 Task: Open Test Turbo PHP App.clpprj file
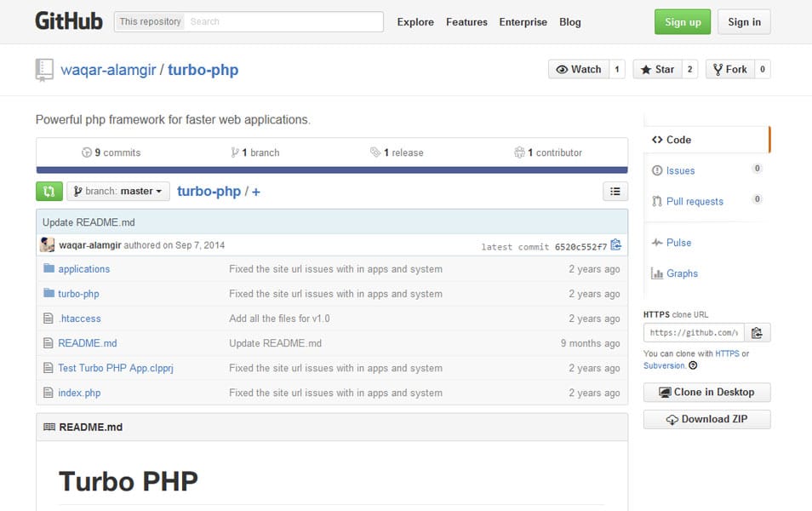point(116,368)
